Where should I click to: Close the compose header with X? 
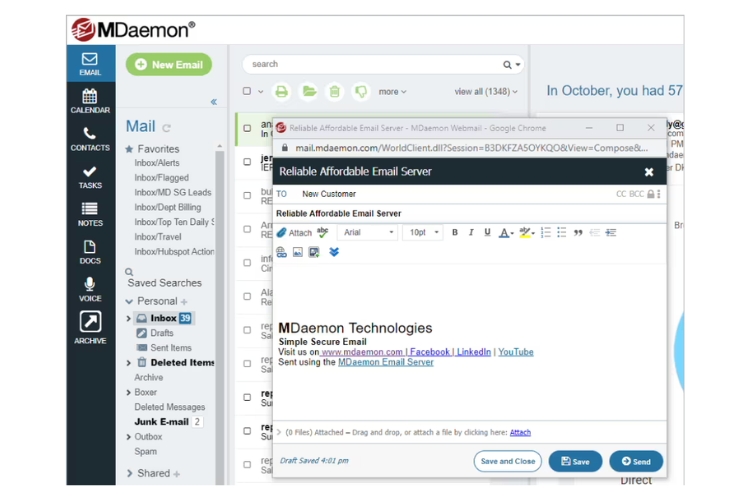point(649,172)
